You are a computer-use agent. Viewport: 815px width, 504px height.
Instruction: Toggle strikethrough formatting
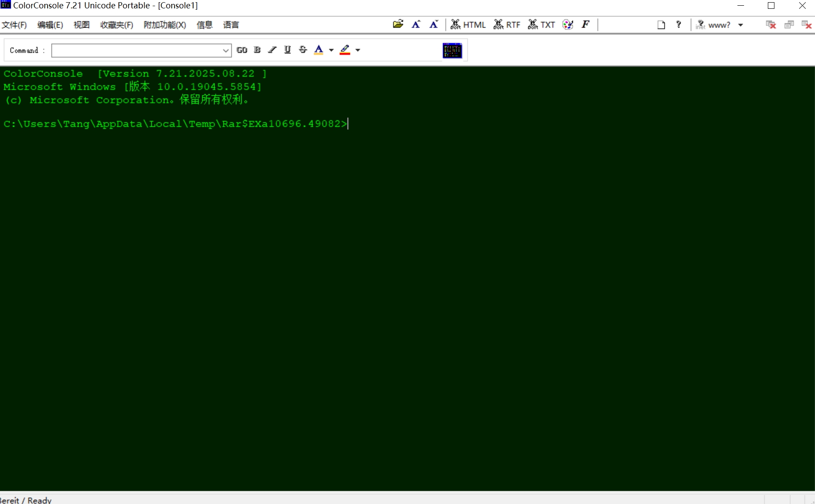tap(303, 50)
